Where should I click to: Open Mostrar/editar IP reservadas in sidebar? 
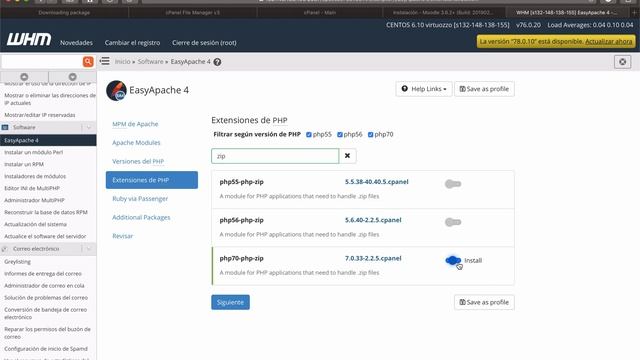pos(40,115)
